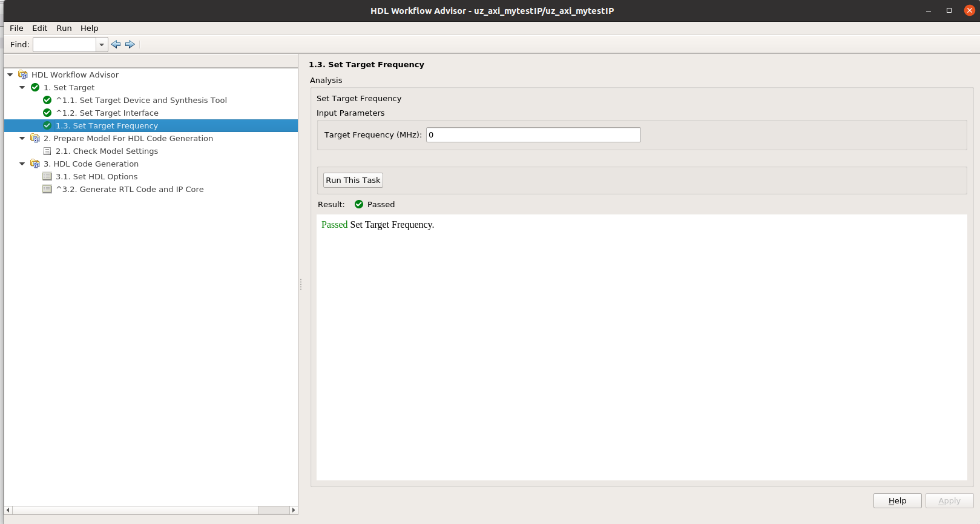Click the Generate RTL Code task icon
The height and width of the screenshot is (524, 980).
point(47,190)
